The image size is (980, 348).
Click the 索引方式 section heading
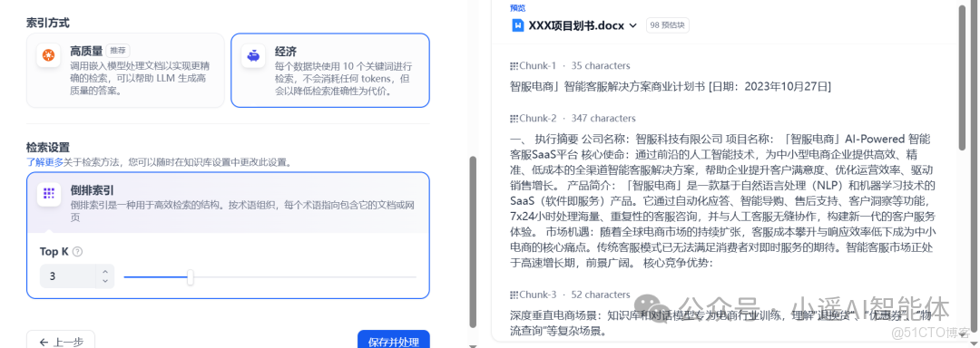pyautogui.click(x=47, y=23)
